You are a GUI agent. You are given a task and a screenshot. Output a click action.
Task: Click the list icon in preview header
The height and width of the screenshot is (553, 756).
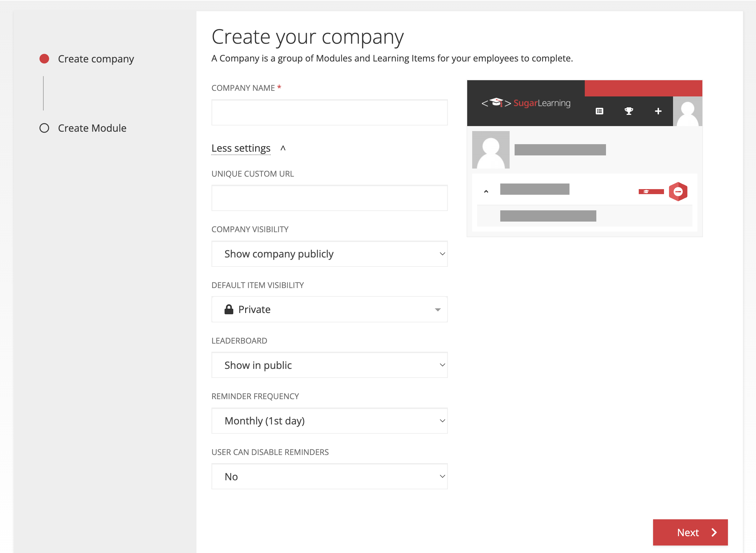pos(599,111)
